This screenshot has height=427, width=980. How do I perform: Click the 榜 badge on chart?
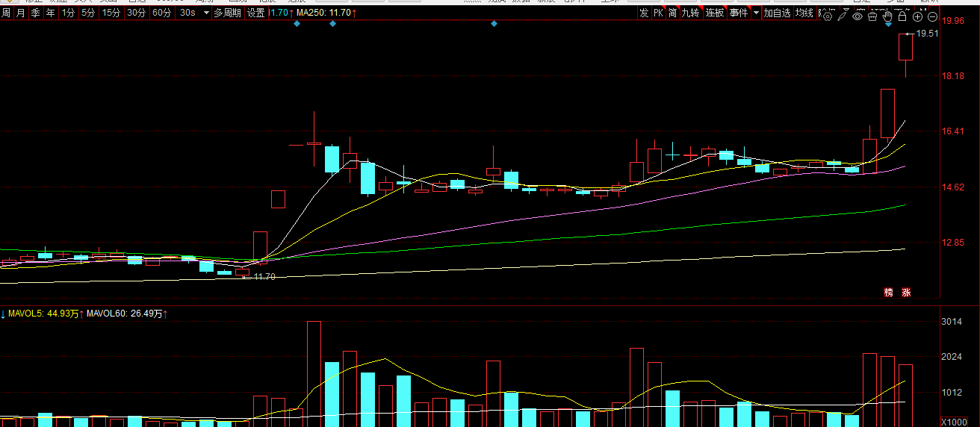[889, 293]
